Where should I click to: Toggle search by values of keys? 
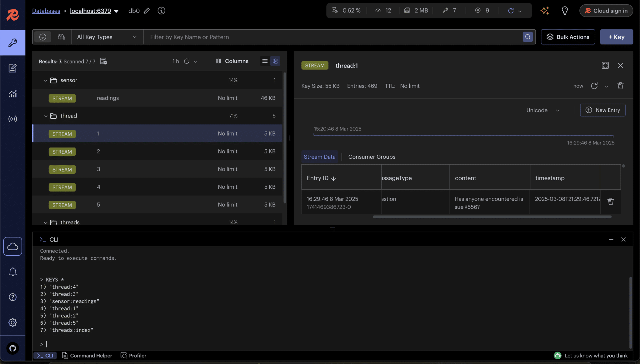62,37
